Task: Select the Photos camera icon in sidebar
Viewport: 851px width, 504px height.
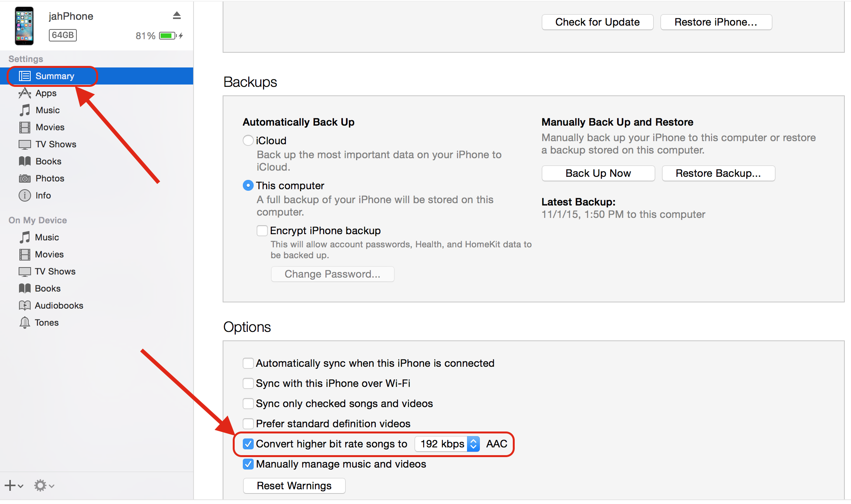Action: coord(25,178)
